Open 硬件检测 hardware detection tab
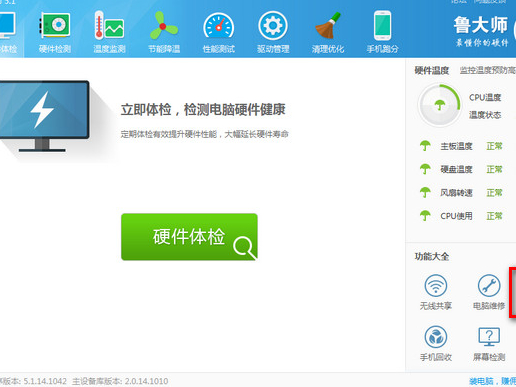This screenshot has width=516, height=387. [x=55, y=32]
